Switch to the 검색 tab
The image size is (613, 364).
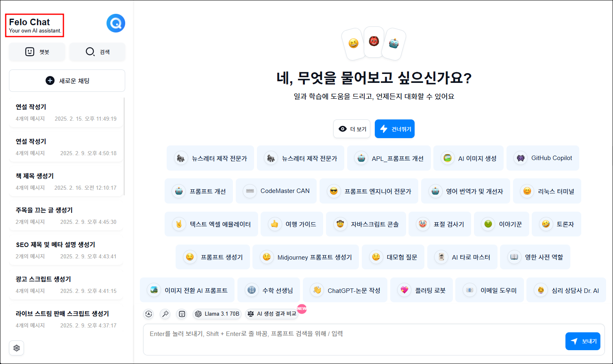click(x=97, y=52)
